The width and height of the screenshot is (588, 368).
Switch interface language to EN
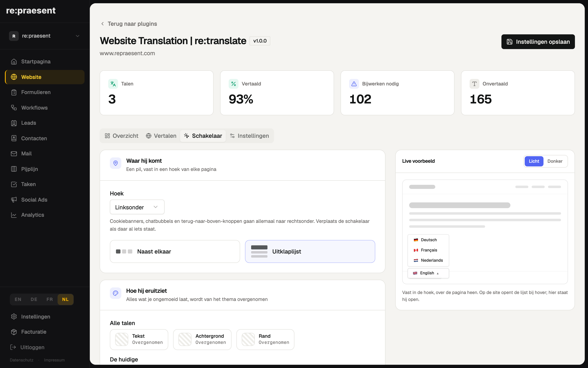(18, 299)
